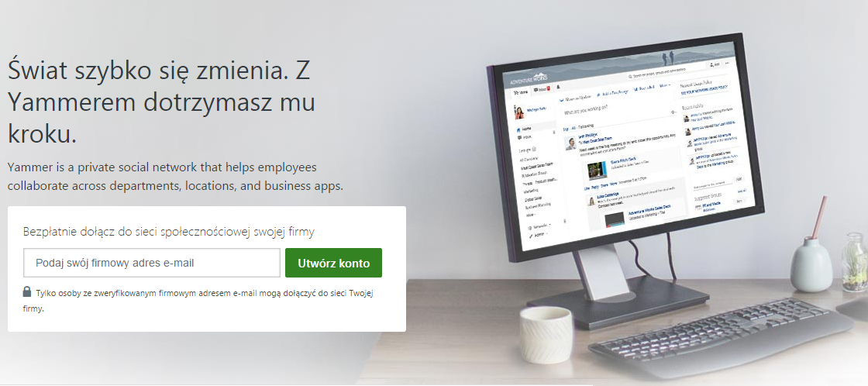Click the ellipsis icon in the monitor header
Screen dimensions: 868x386
pyautogui.click(x=728, y=63)
